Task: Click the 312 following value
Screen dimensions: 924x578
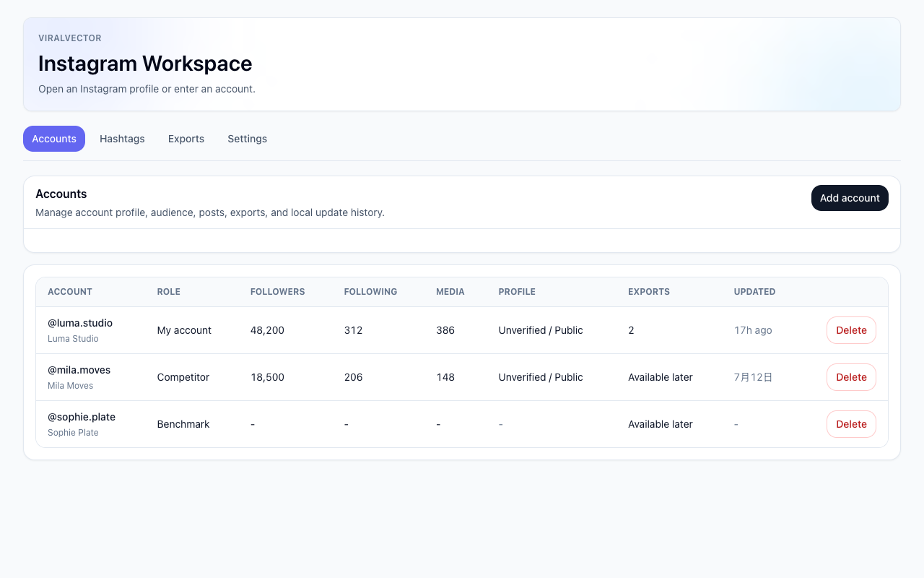Action: pyautogui.click(x=353, y=330)
